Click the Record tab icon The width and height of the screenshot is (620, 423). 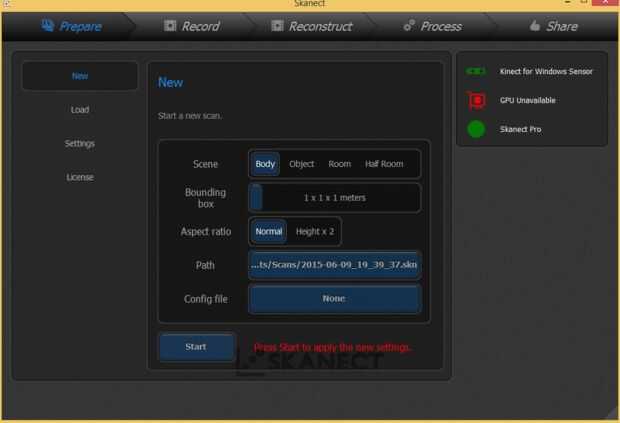170,26
